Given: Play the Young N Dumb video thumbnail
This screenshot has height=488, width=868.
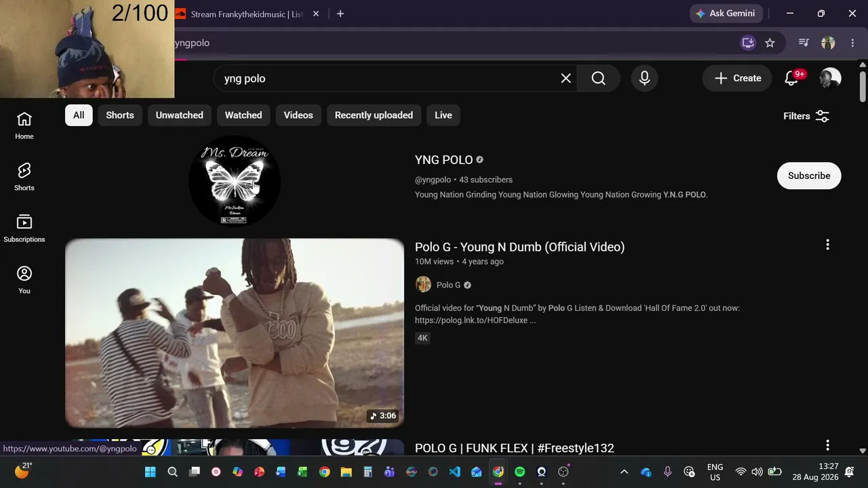Looking at the screenshot, I should [x=235, y=333].
